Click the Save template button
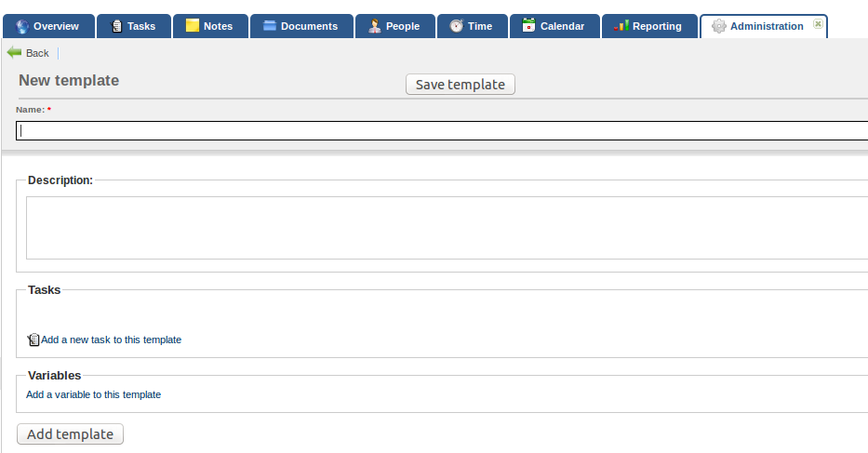The image size is (868, 453). pyautogui.click(x=460, y=84)
